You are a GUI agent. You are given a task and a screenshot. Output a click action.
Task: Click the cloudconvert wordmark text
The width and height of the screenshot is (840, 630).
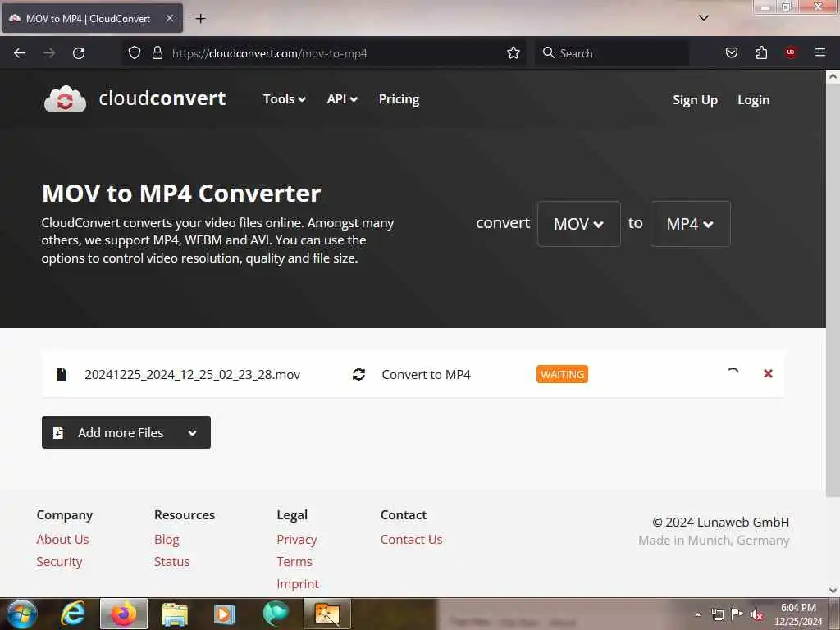pos(162,98)
